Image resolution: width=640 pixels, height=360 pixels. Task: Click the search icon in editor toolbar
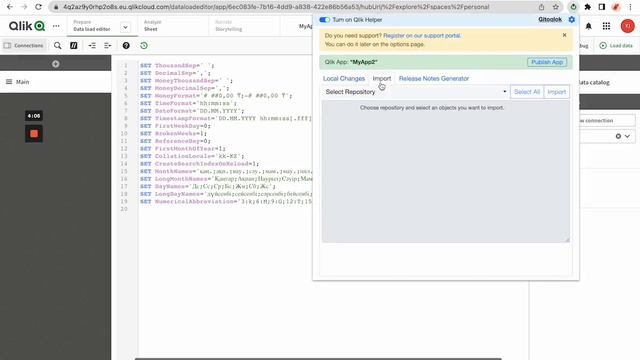(58, 46)
